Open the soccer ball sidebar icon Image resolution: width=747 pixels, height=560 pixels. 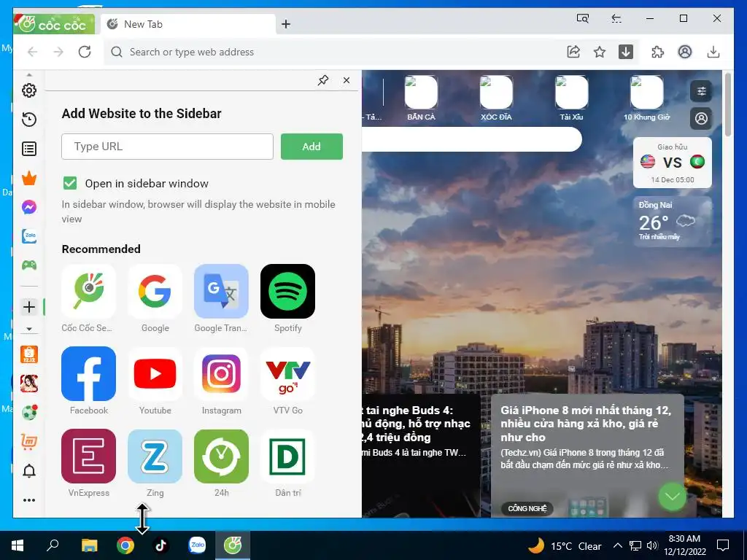tap(29, 413)
